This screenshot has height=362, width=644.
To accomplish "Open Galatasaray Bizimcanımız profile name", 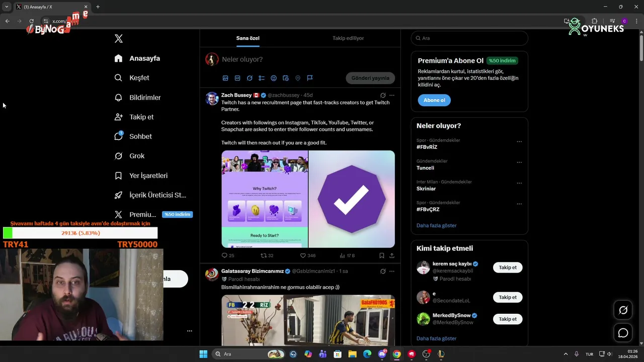I will (x=253, y=271).
